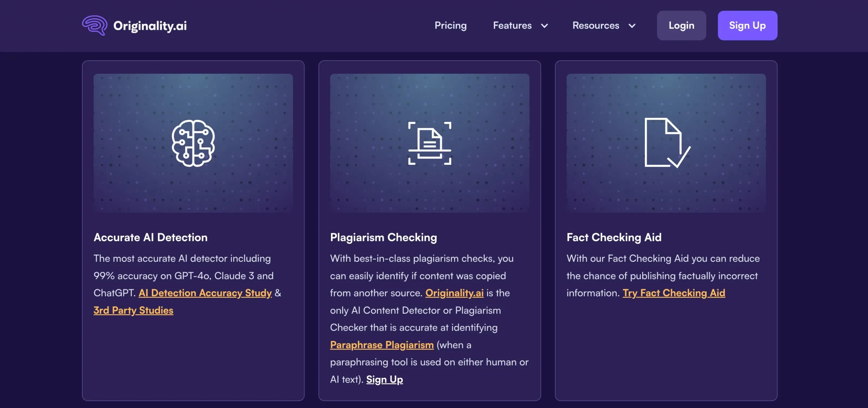Open the Pricing page

(451, 25)
